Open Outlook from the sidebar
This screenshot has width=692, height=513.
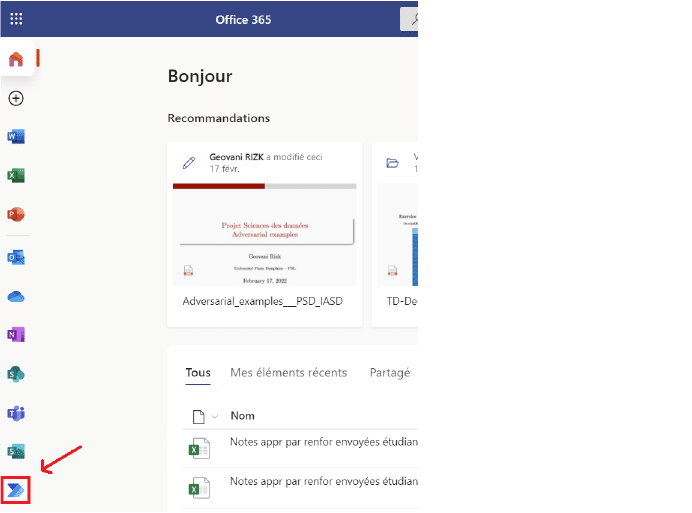[x=16, y=257]
